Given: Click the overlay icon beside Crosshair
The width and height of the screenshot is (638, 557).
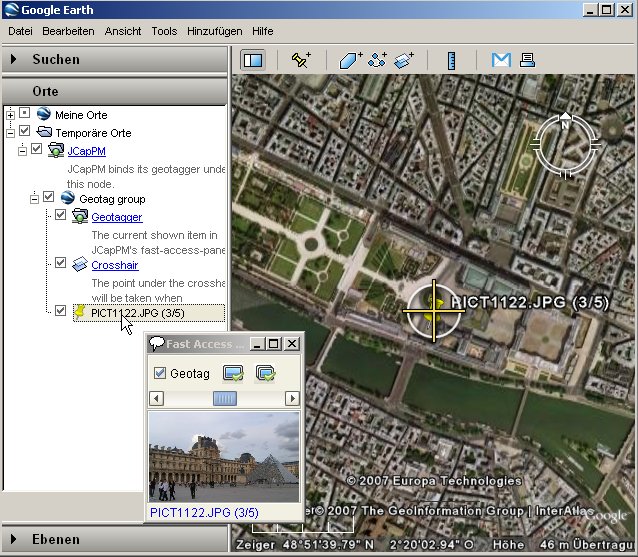Looking at the screenshot, I should 79,264.
